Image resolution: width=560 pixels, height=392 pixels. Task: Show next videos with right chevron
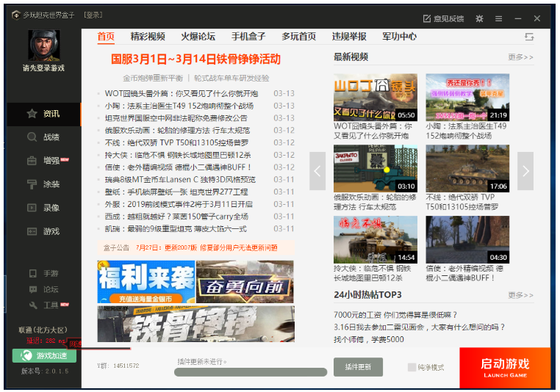pos(525,171)
